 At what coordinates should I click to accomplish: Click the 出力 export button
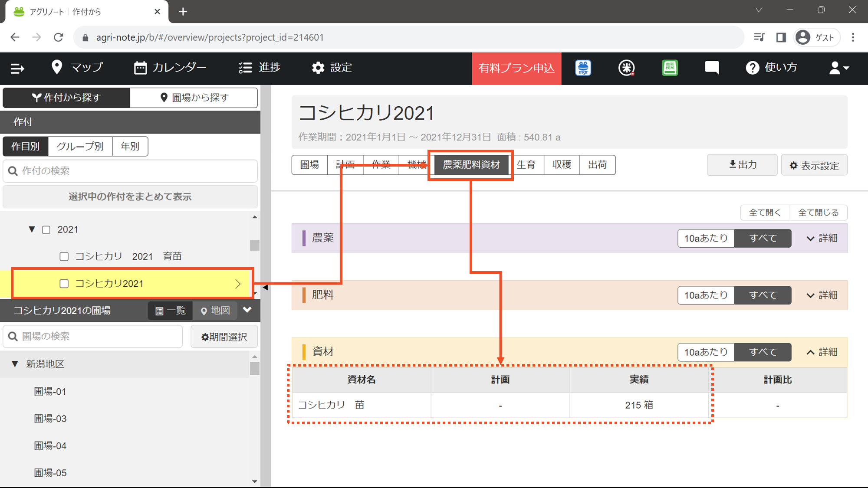742,165
